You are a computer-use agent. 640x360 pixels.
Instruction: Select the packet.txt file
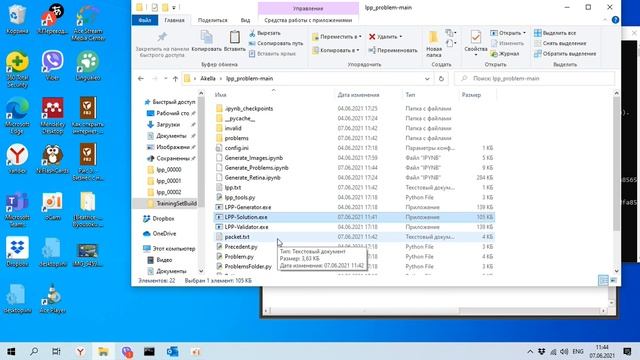click(x=237, y=237)
